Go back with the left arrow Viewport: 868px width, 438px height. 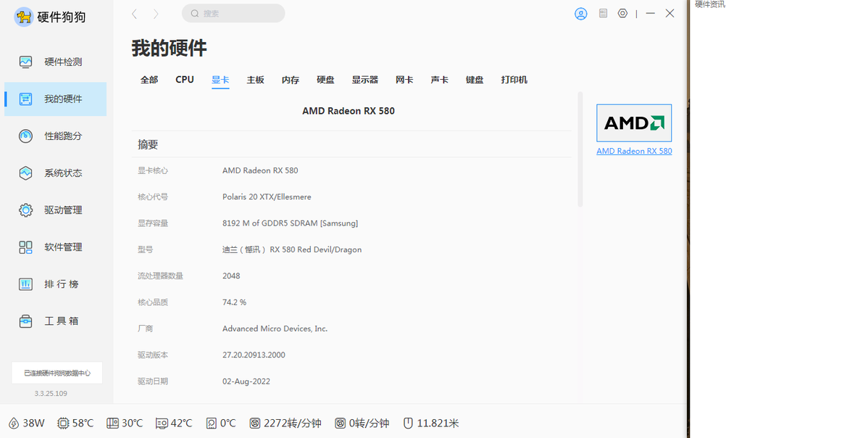pos(135,14)
